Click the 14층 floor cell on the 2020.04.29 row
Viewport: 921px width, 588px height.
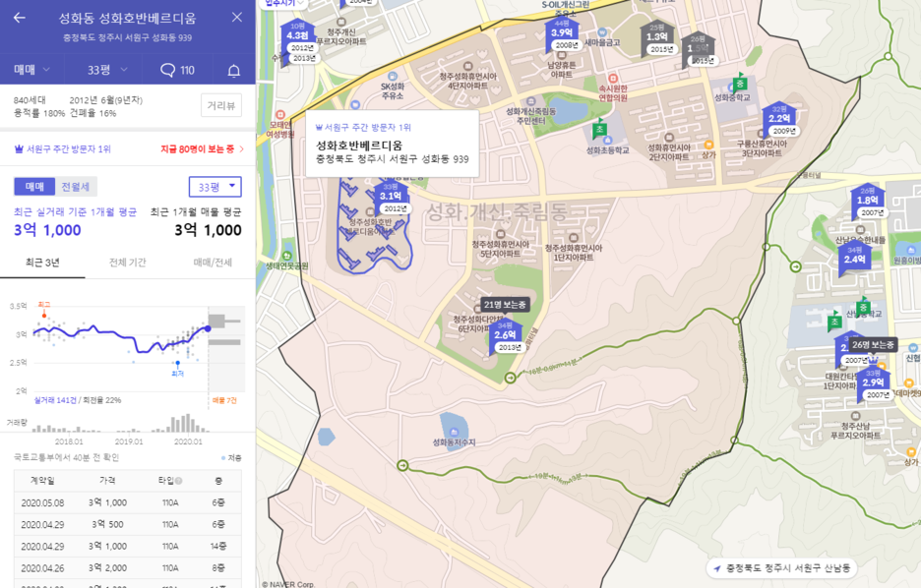pos(217,546)
